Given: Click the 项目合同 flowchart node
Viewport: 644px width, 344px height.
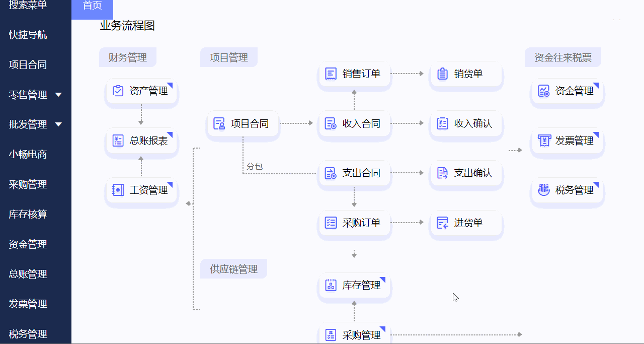Looking at the screenshot, I should tap(243, 123).
